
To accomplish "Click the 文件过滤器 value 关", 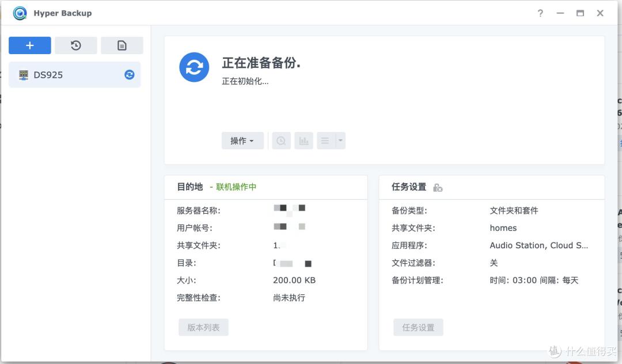I will (x=494, y=263).
